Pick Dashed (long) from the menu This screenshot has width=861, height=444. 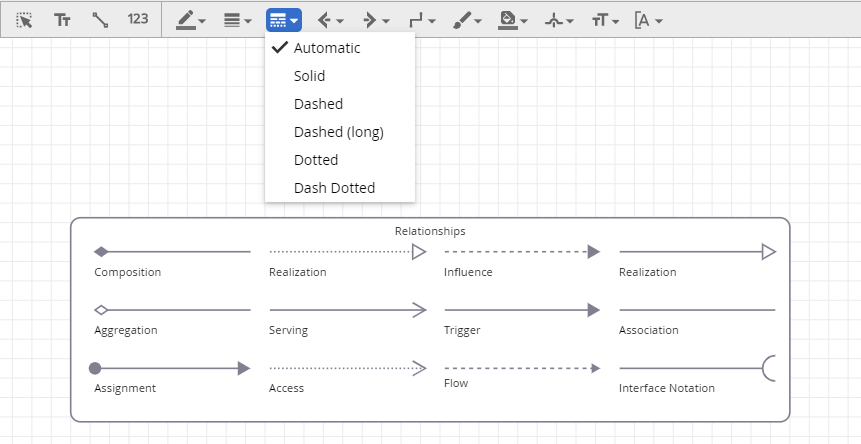point(338,132)
